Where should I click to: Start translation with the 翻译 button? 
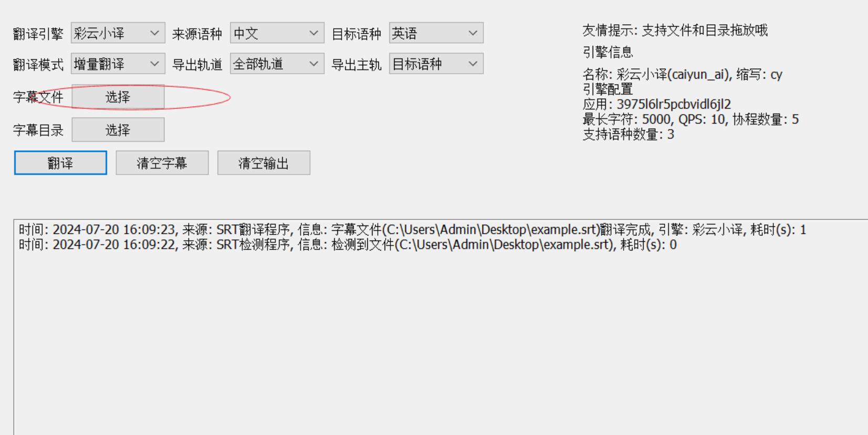(x=60, y=163)
